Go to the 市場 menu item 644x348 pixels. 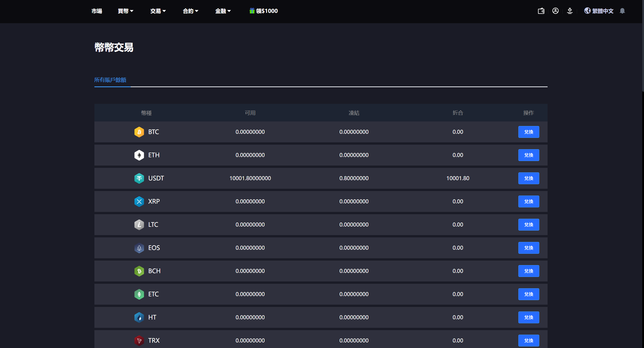(97, 11)
